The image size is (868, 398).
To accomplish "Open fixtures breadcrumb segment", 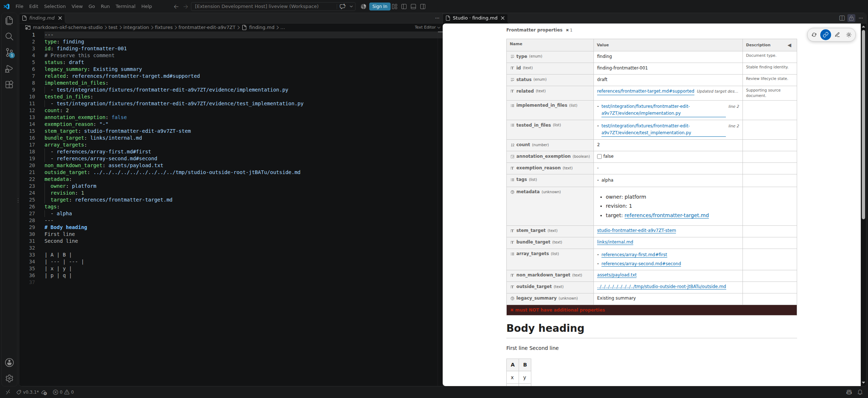I will click(x=164, y=27).
